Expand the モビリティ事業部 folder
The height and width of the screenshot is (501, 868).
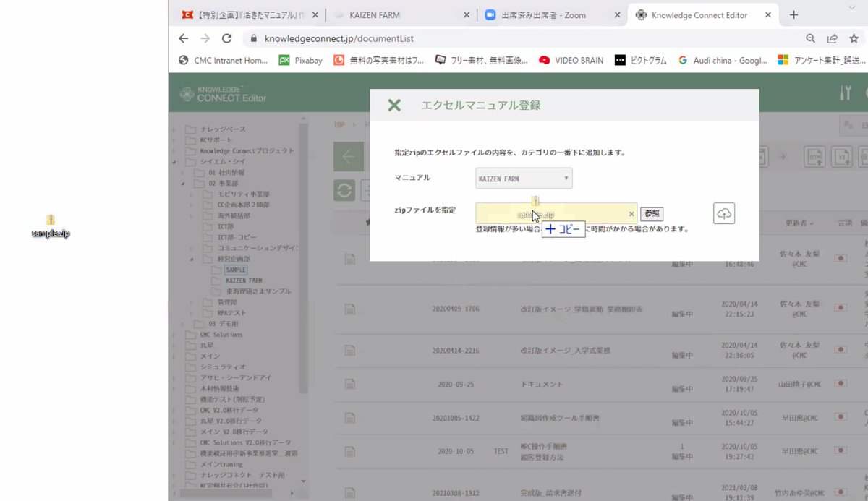click(x=192, y=194)
